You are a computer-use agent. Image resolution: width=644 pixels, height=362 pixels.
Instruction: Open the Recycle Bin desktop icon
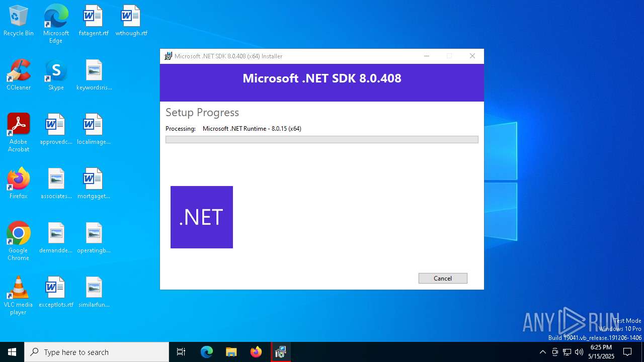(x=19, y=21)
